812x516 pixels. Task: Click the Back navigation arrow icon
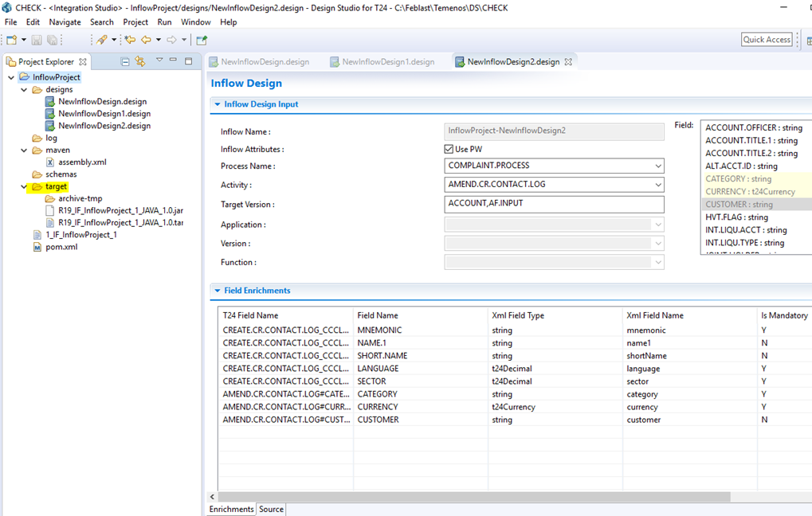(x=146, y=40)
